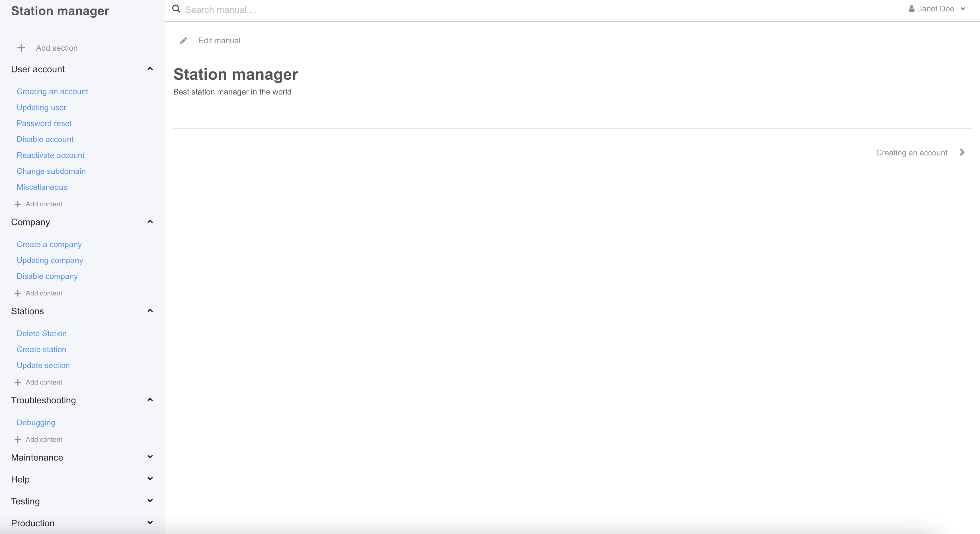980x534 pixels.
Task: Click the user avatar icon near Janet Doe
Action: click(x=911, y=9)
